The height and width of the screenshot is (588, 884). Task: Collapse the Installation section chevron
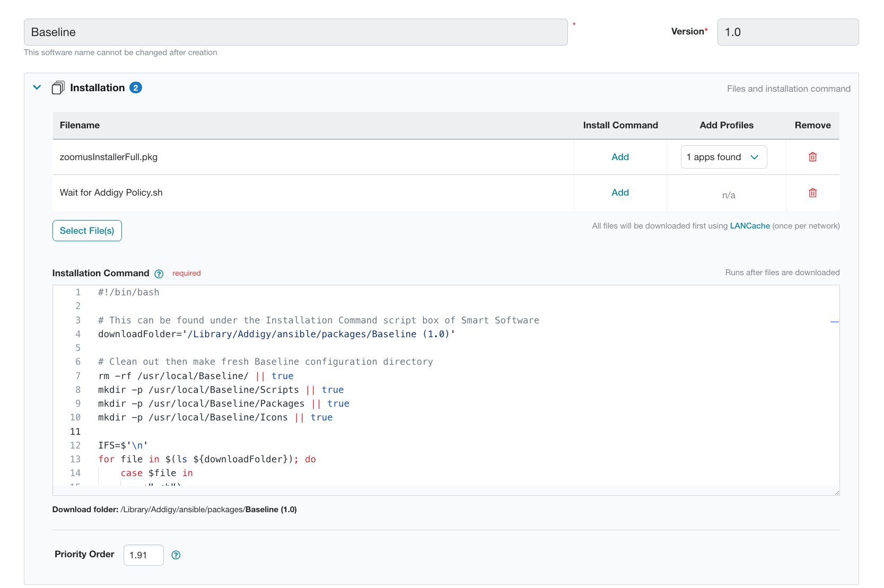tap(37, 87)
